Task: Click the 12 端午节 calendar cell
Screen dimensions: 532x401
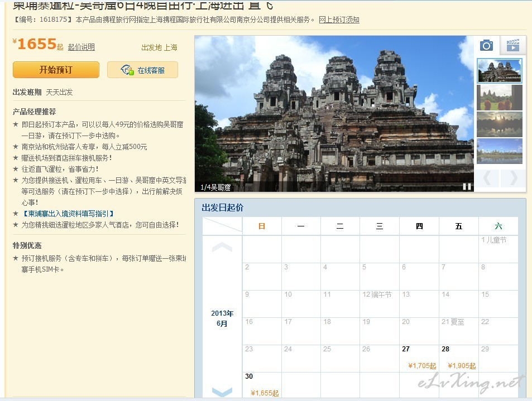Action: 380,303
